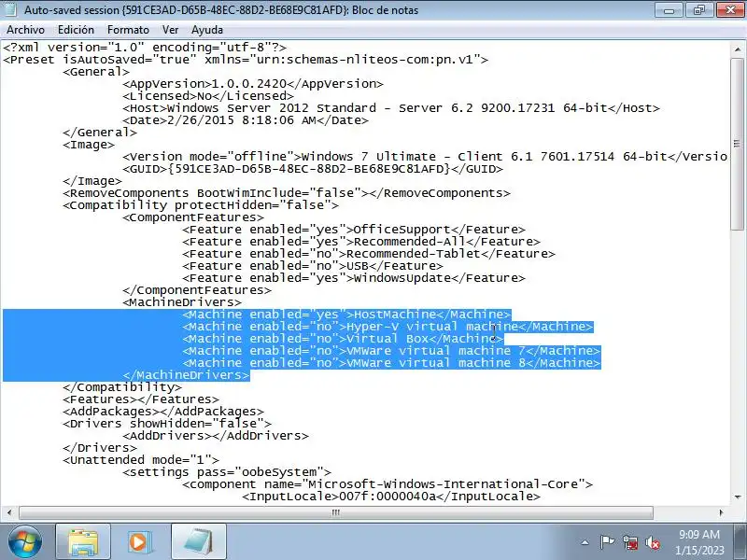
Task: Click the AddDrivers line
Action: pyautogui.click(x=216, y=436)
